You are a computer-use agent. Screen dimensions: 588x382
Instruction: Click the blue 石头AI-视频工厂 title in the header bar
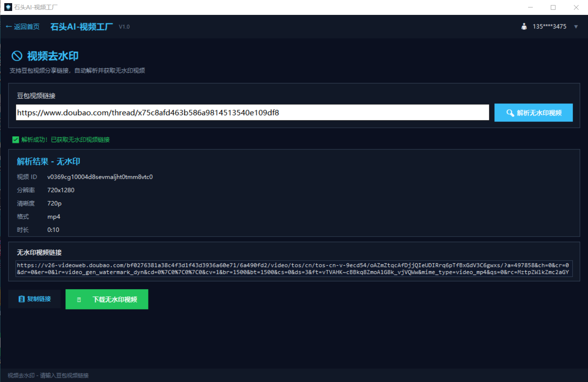81,27
